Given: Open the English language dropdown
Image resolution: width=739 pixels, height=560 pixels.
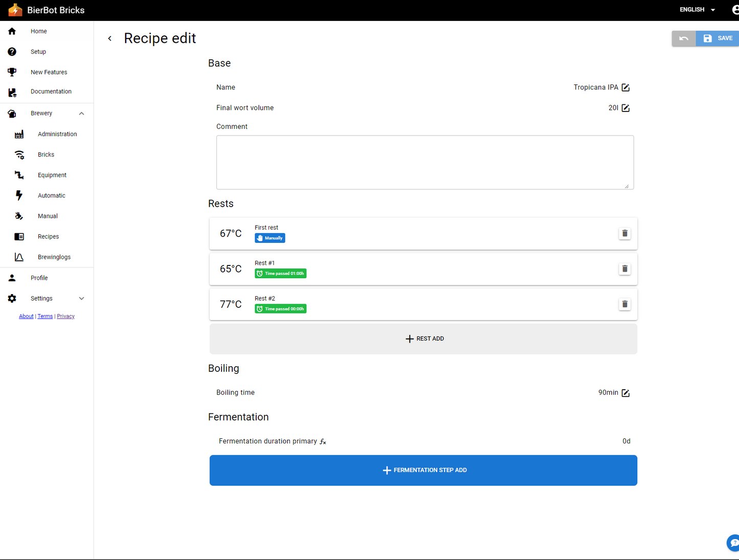Looking at the screenshot, I should coord(697,10).
